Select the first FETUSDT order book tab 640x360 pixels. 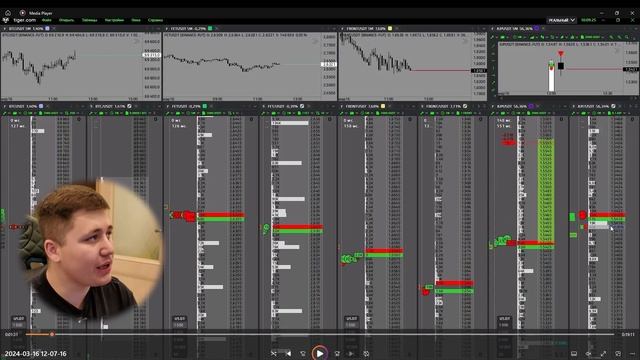click(186, 106)
